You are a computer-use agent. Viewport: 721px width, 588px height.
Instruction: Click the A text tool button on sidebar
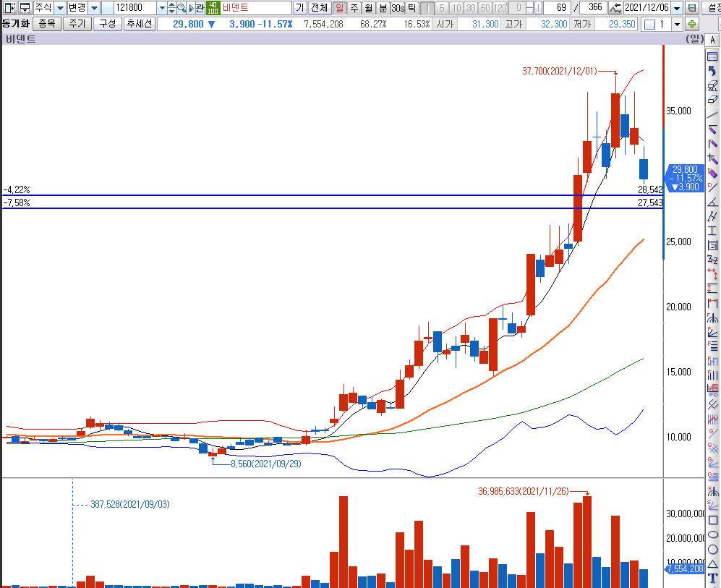[713, 41]
